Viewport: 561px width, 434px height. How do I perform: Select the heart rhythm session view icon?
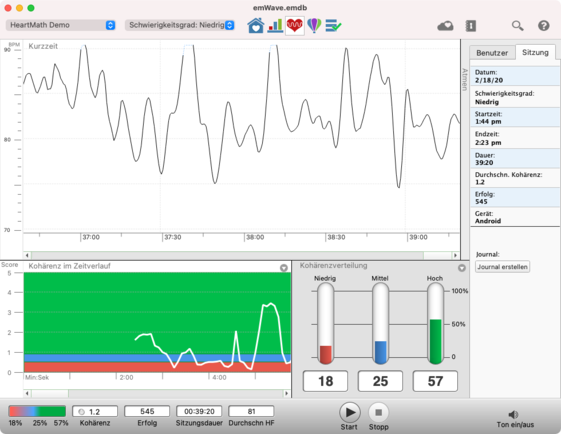(295, 25)
